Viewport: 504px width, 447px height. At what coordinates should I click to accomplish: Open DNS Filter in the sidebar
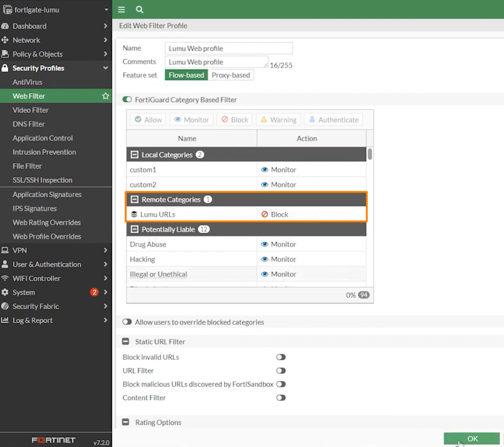(x=29, y=124)
